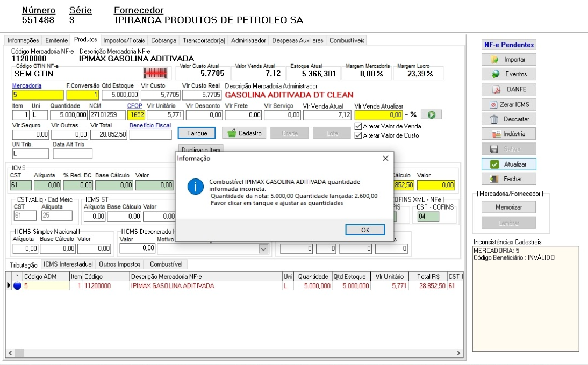The height and width of the screenshot is (365, 588).
Task: Open the Despesas Auxiliares tab
Action: [298, 40]
